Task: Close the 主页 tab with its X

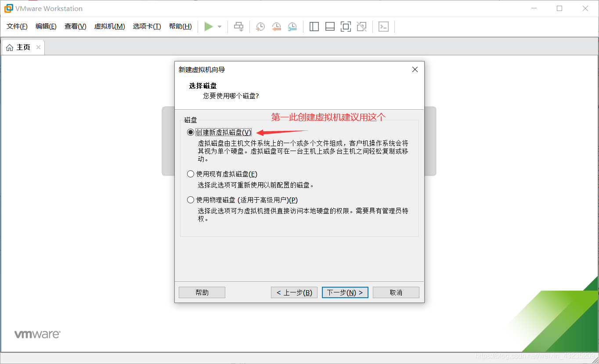Action: tap(38, 47)
